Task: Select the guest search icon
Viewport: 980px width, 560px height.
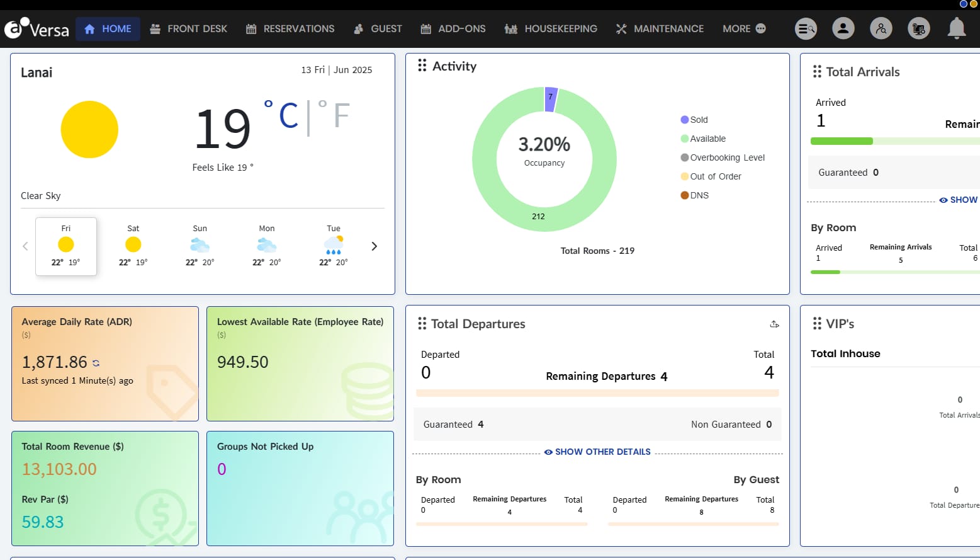Action: click(881, 28)
